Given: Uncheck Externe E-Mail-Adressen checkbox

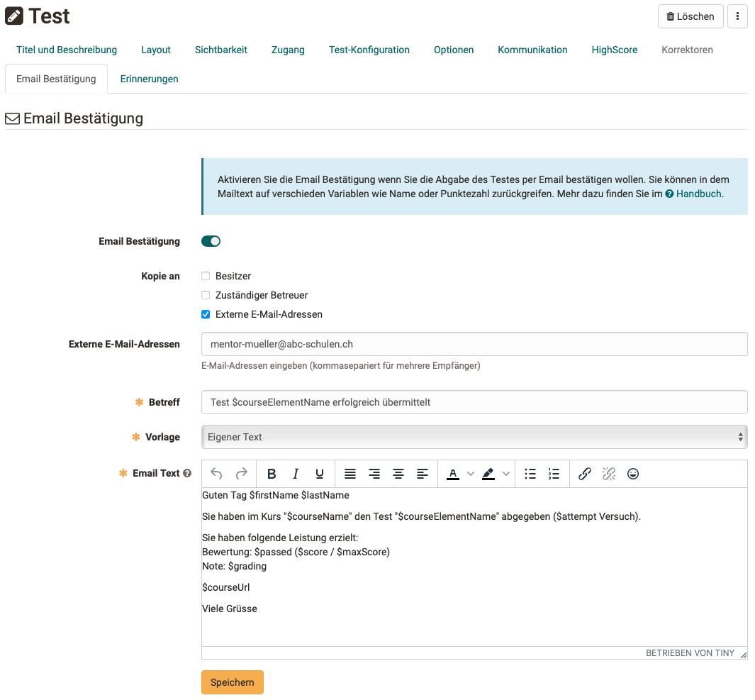Looking at the screenshot, I should 206,314.
